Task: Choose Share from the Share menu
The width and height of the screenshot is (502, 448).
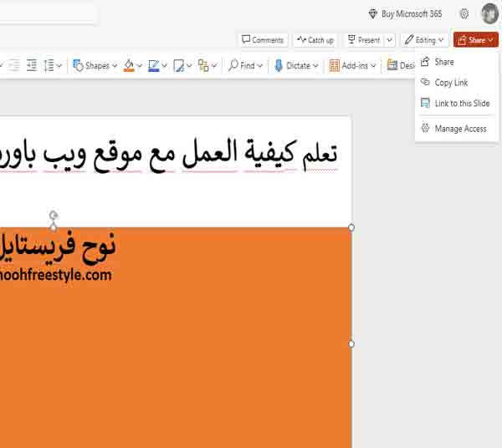Action: [x=457, y=62]
